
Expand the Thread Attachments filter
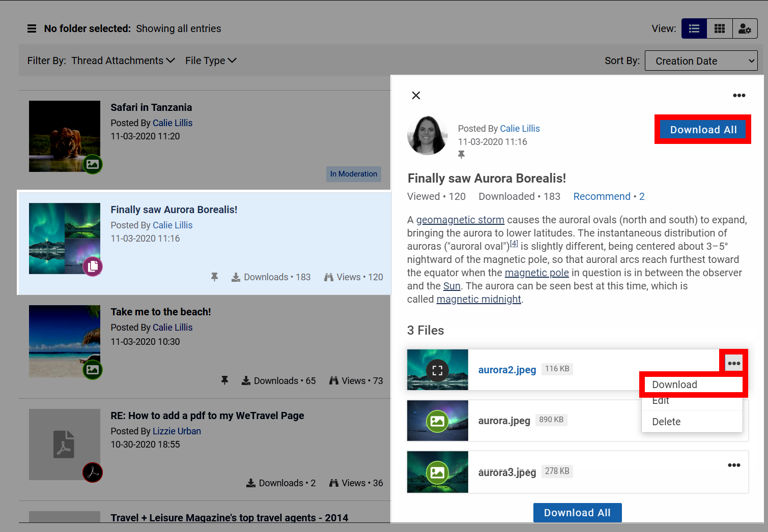coord(123,61)
